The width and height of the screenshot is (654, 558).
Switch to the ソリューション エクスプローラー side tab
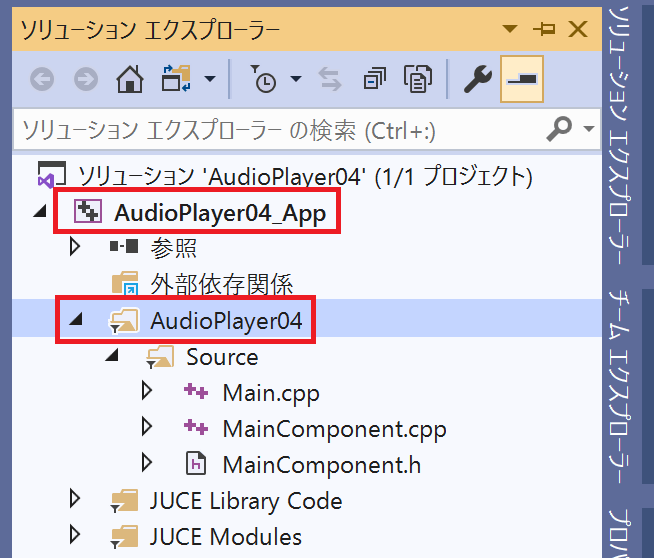point(619,136)
